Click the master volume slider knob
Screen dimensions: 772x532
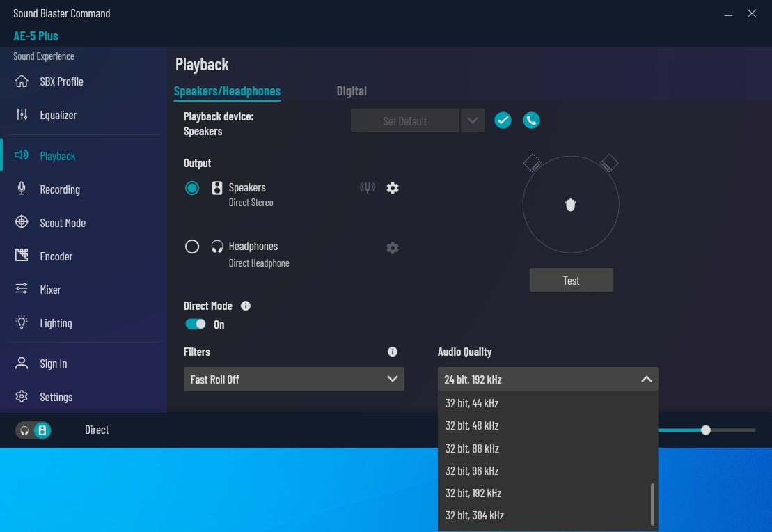pos(706,430)
